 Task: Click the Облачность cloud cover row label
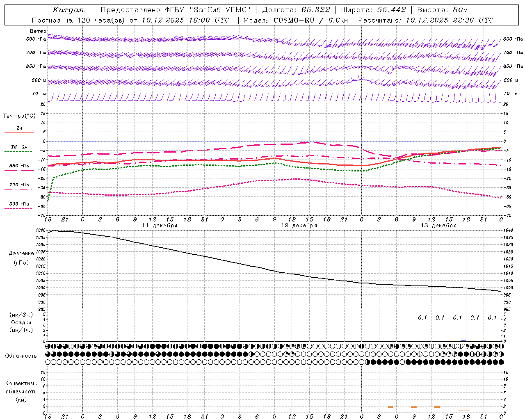pyautogui.click(x=21, y=356)
